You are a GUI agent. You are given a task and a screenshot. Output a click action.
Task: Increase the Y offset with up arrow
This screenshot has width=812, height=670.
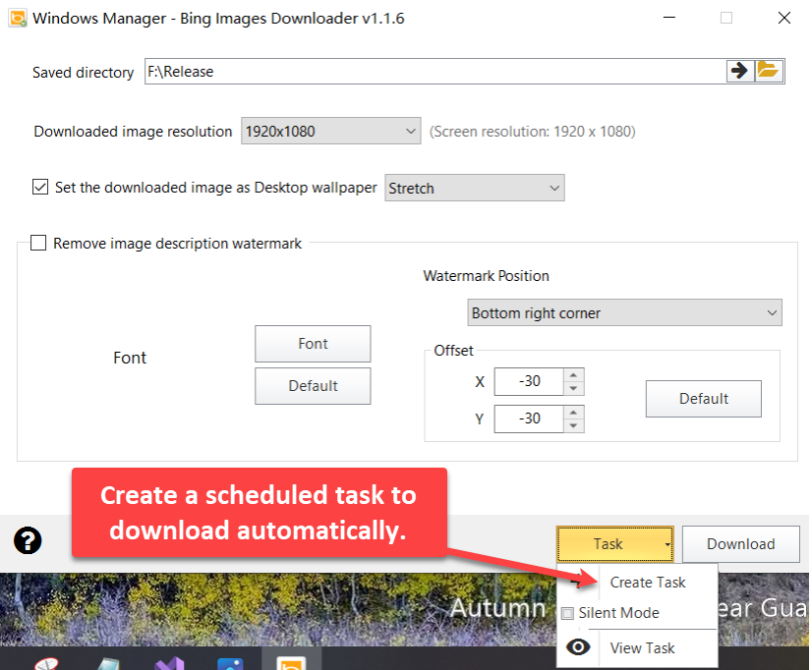coord(573,413)
